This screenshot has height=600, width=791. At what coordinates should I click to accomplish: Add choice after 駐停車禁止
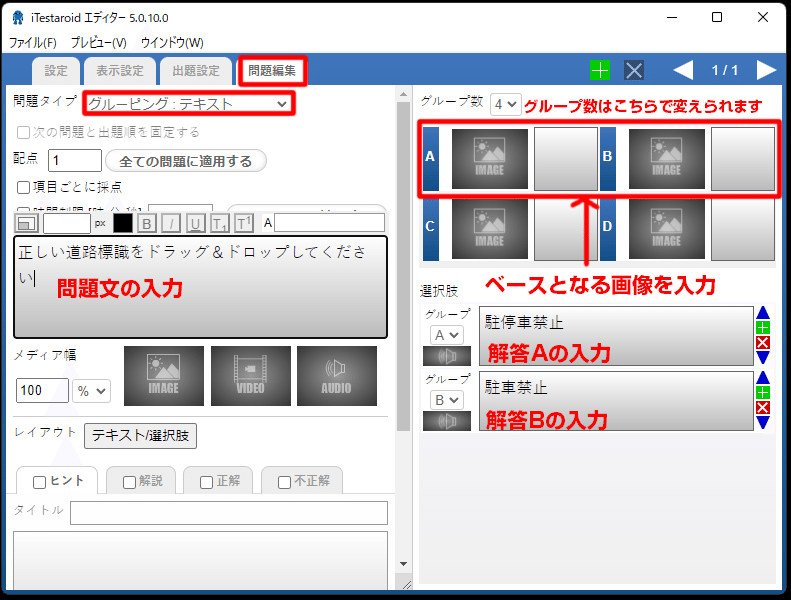point(763,328)
